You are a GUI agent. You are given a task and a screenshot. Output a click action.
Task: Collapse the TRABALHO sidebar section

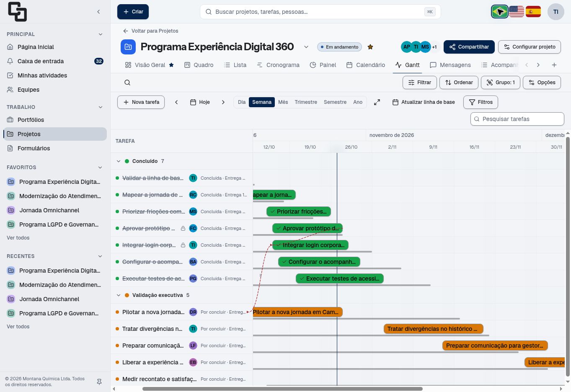click(x=100, y=107)
